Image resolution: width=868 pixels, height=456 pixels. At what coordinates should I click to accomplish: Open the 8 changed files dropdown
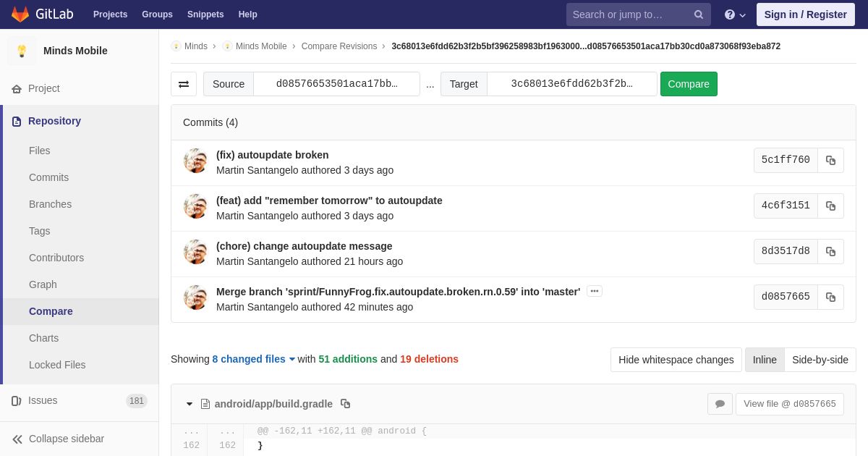click(x=254, y=359)
